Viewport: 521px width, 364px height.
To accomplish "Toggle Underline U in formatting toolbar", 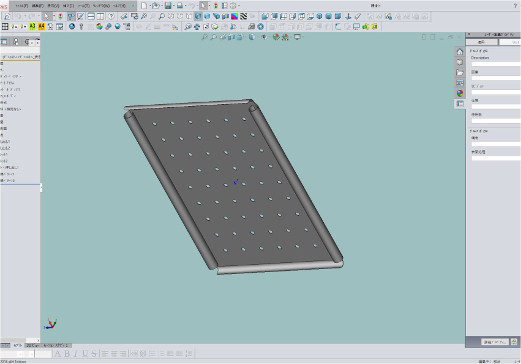I will coord(85,354).
